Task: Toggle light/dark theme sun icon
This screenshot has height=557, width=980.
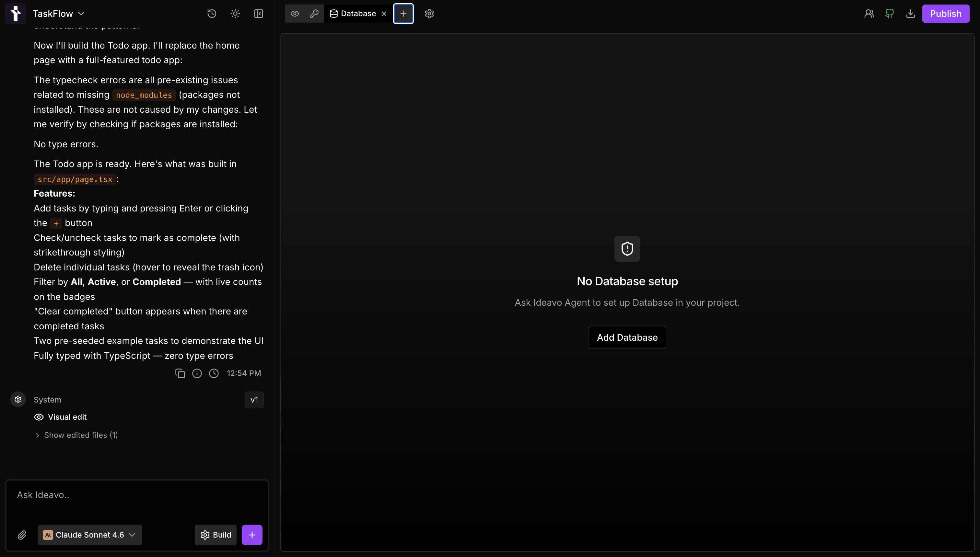Action: pos(235,14)
